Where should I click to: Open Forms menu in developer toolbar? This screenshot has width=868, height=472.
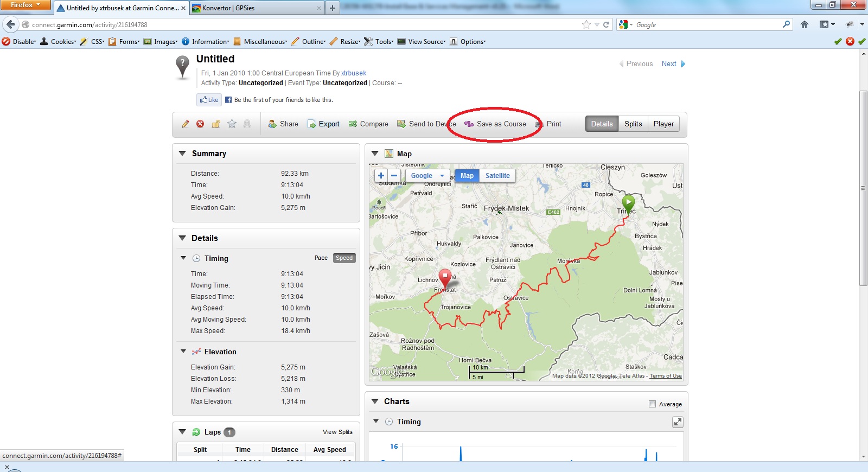point(124,41)
